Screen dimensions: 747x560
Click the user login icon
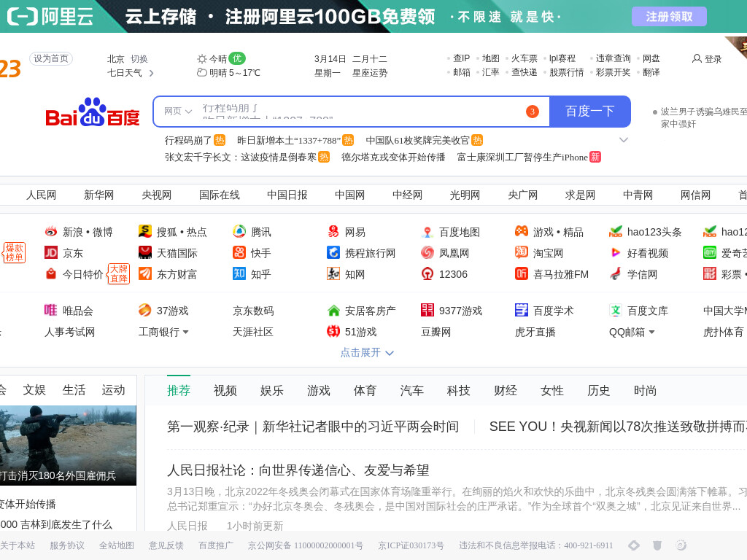coord(697,58)
